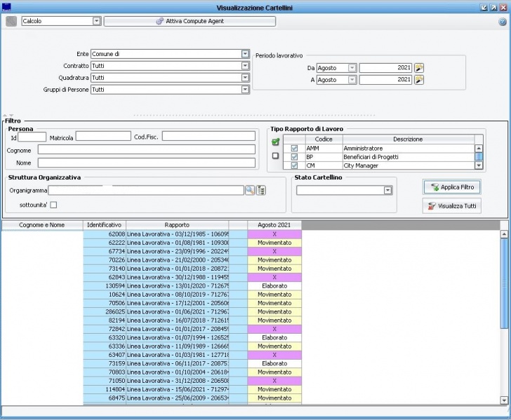Screen dimensions: 511x420
Task: Expand the Ente dropdown
Action: click(x=245, y=54)
